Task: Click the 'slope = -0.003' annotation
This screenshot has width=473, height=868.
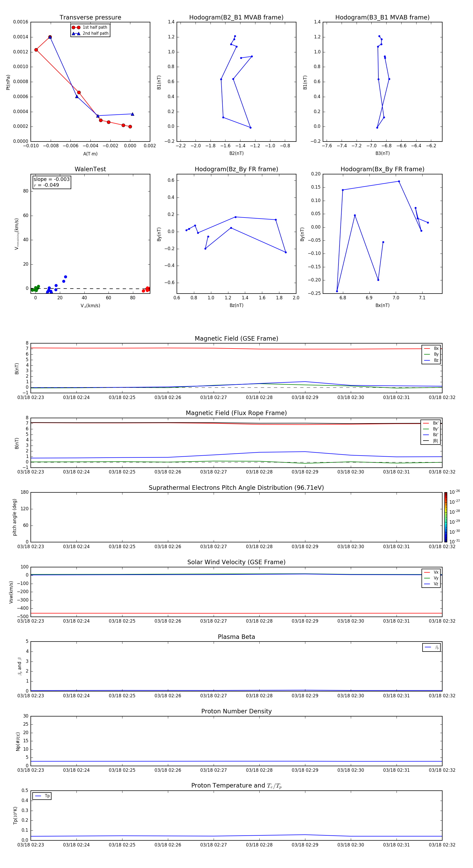Action: (x=52, y=179)
